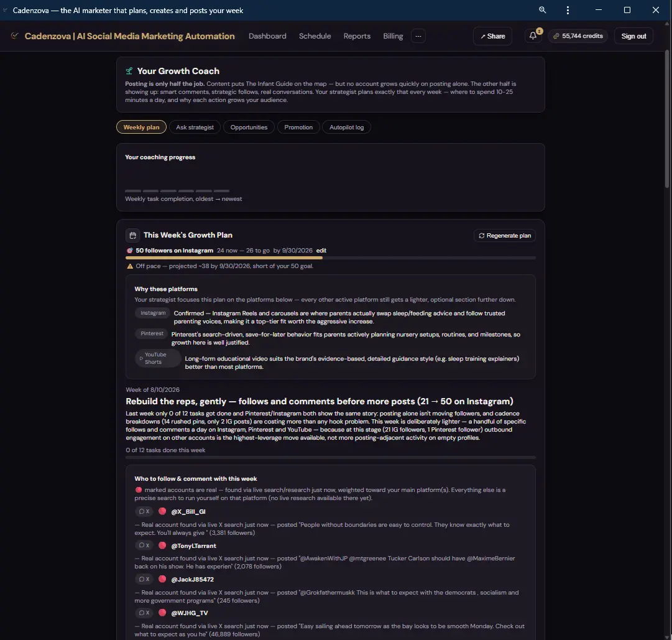Click the 'Your coaching progress' heading
672x640 pixels.
tap(160, 157)
